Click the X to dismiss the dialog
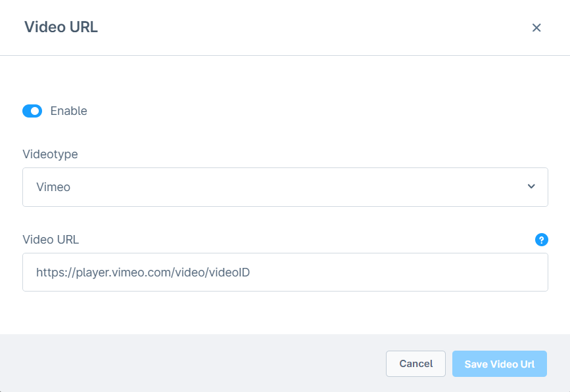 point(536,28)
